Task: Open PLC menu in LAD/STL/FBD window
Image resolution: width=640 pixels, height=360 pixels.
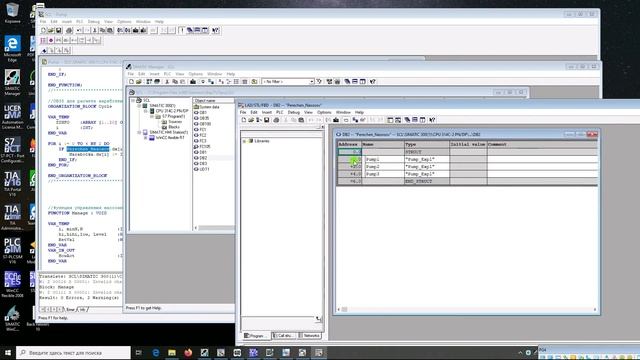Action: 280,112
